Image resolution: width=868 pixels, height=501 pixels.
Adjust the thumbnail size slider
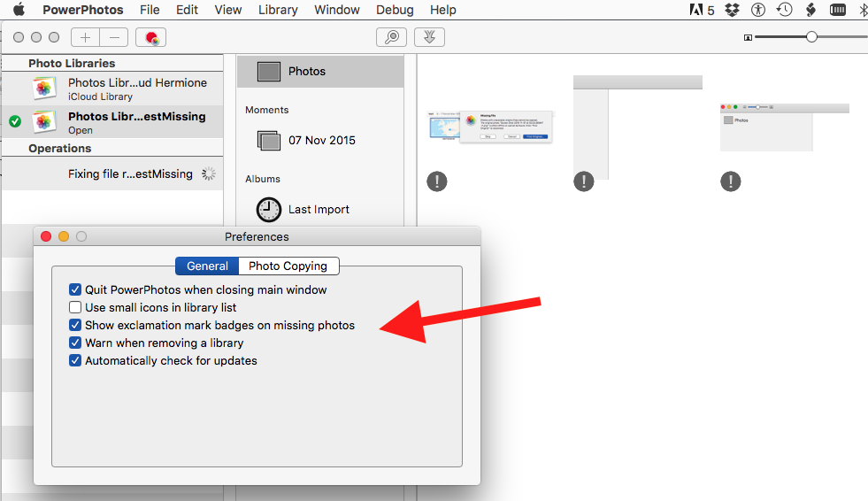[811, 37]
